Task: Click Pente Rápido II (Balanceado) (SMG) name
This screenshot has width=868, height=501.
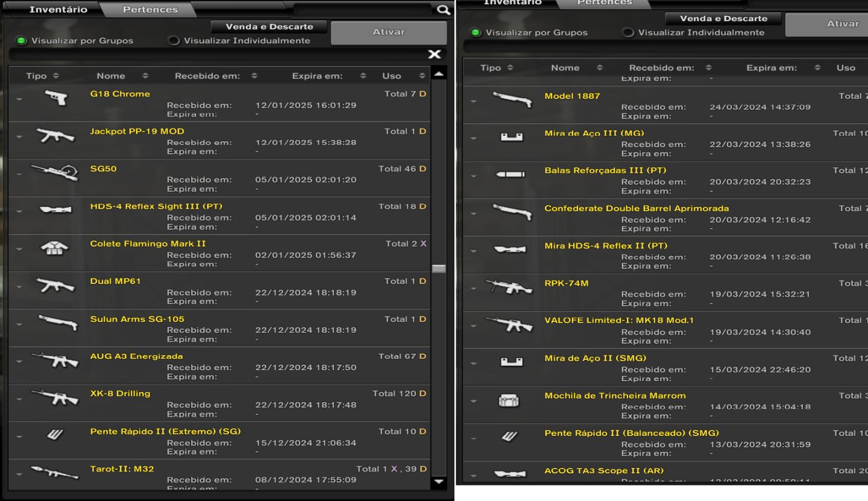Action: (632, 433)
